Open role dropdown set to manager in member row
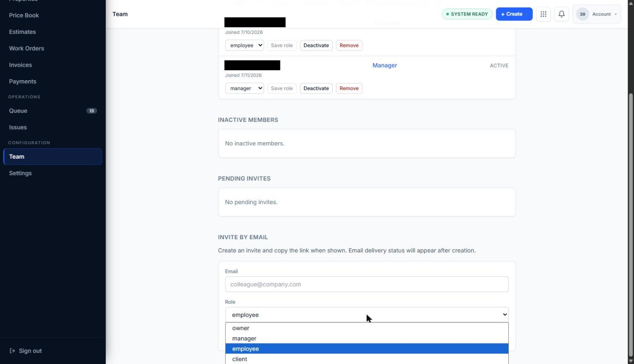Image resolution: width=634 pixels, height=364 pixels. pos(244,88)
